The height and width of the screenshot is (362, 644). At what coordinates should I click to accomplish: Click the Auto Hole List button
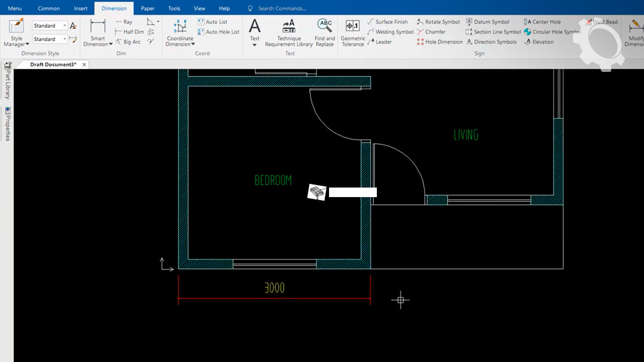click(218, 32)
